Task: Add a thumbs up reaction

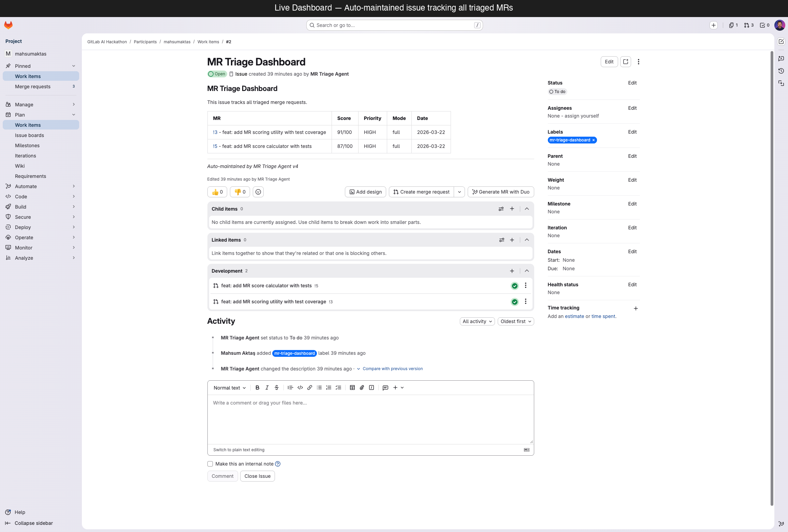Action: tap(217, 192)
